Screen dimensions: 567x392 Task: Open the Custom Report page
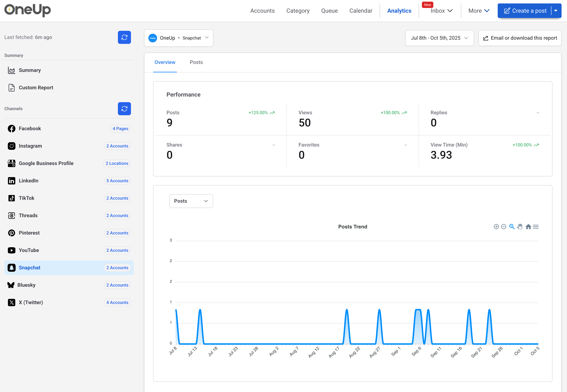36,88
